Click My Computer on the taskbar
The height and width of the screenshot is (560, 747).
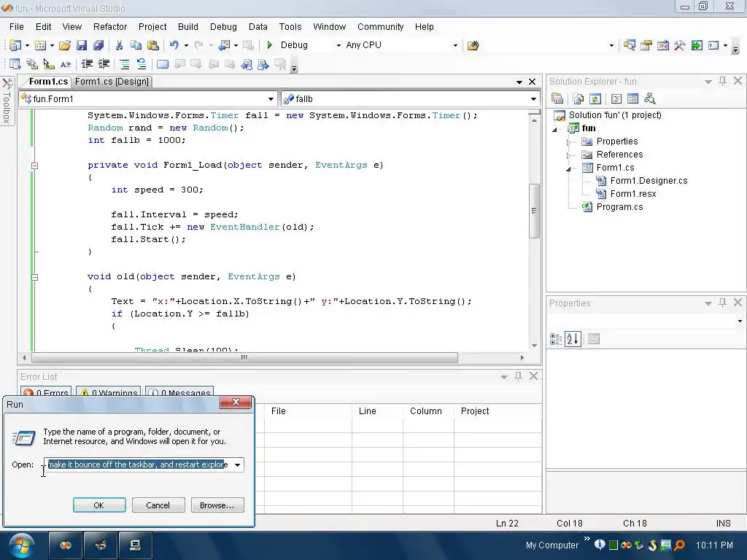[551, 545]
